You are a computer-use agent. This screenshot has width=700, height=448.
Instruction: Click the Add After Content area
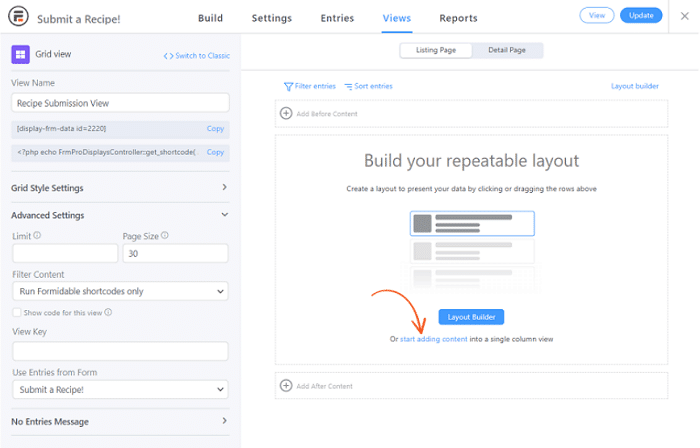coord(471,386)
